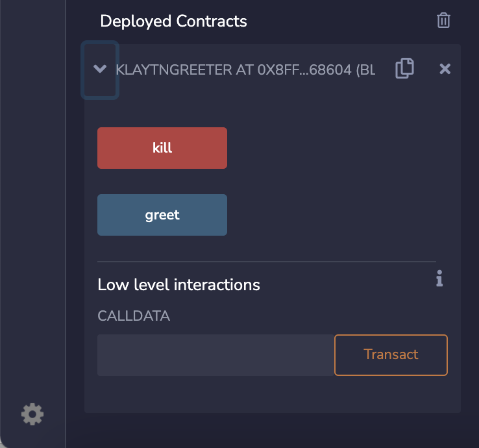Click the CALLDATA label
Viewport: 479px width, 448px height.
134,316
